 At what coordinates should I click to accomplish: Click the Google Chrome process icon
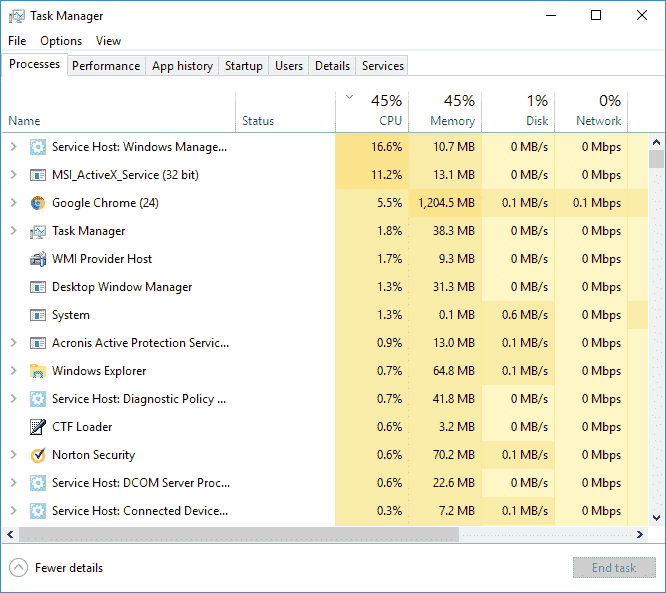tap(38, 203)
